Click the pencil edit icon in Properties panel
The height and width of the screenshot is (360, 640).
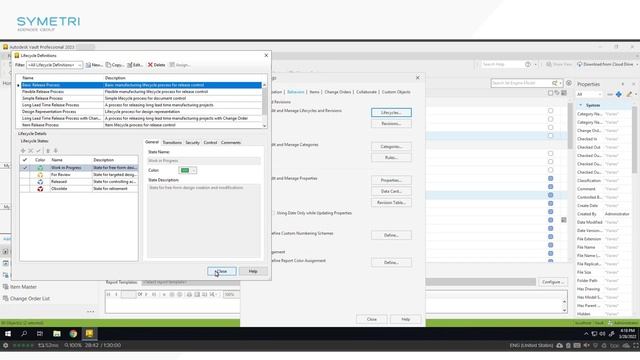(x=629, y=94)
